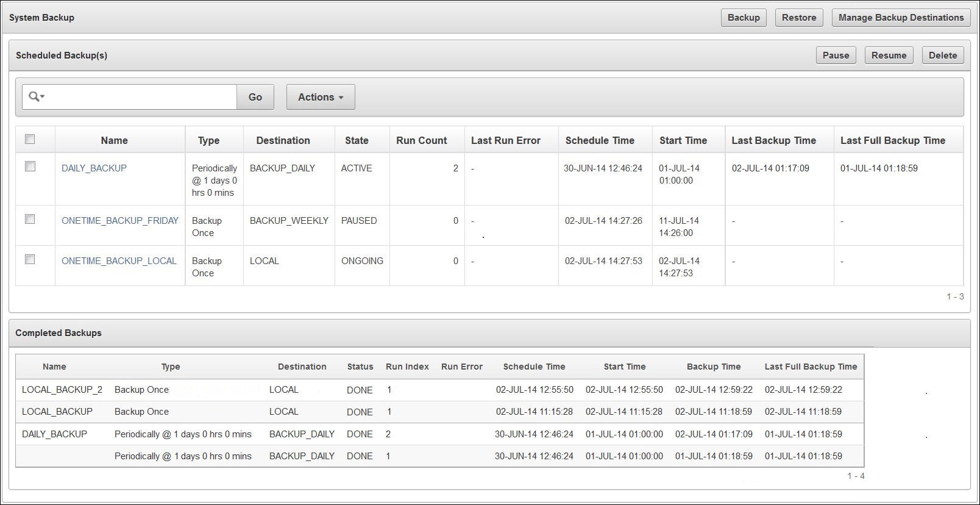Click the Backup Time header in Completed Backups
The width and height of the screenshot is (980, 505).
click(x=714, y=367)
